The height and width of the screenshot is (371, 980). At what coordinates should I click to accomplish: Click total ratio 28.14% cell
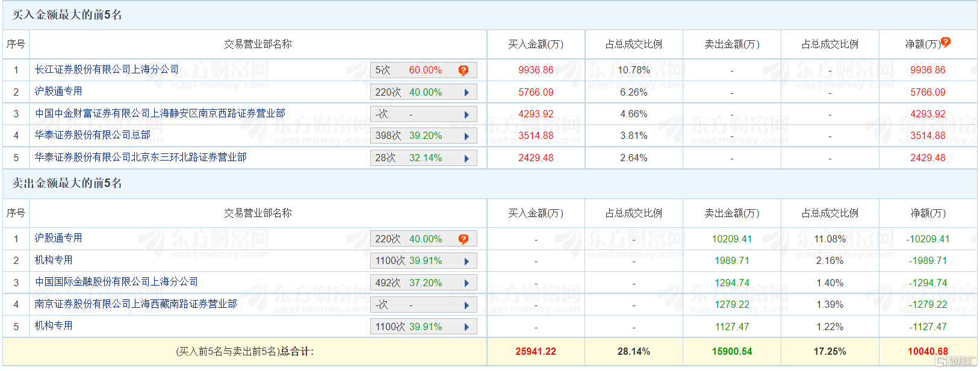point(634,352)
